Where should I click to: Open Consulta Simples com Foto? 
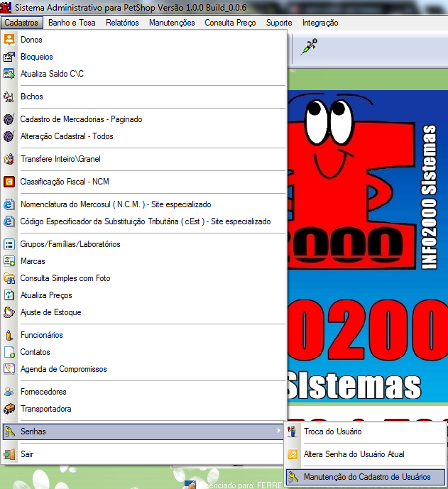[x=144, y=278]
